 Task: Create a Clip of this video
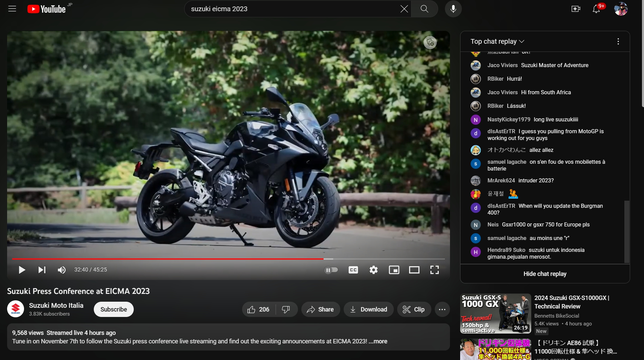[x=414, y=309]
